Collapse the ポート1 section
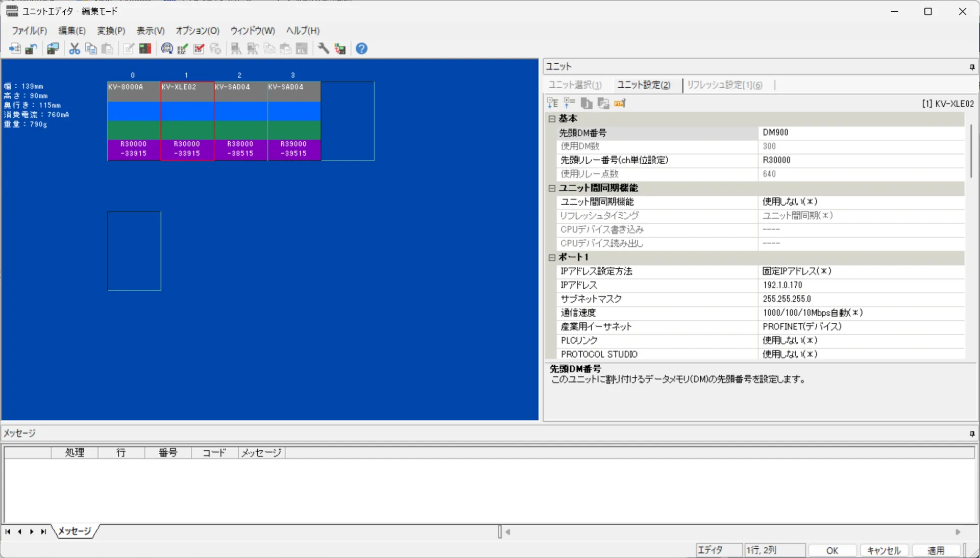Screen dimensions: 980x558 click(552, 258)
